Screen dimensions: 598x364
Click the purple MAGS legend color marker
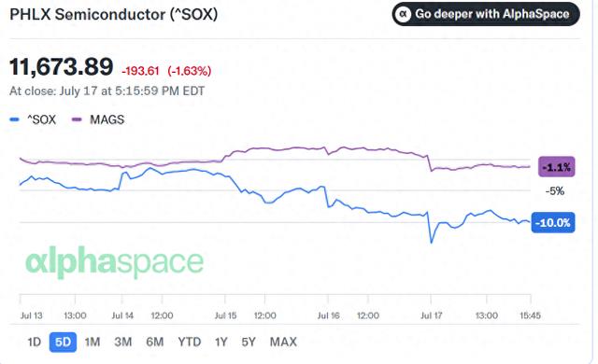(x=77, y=119)
